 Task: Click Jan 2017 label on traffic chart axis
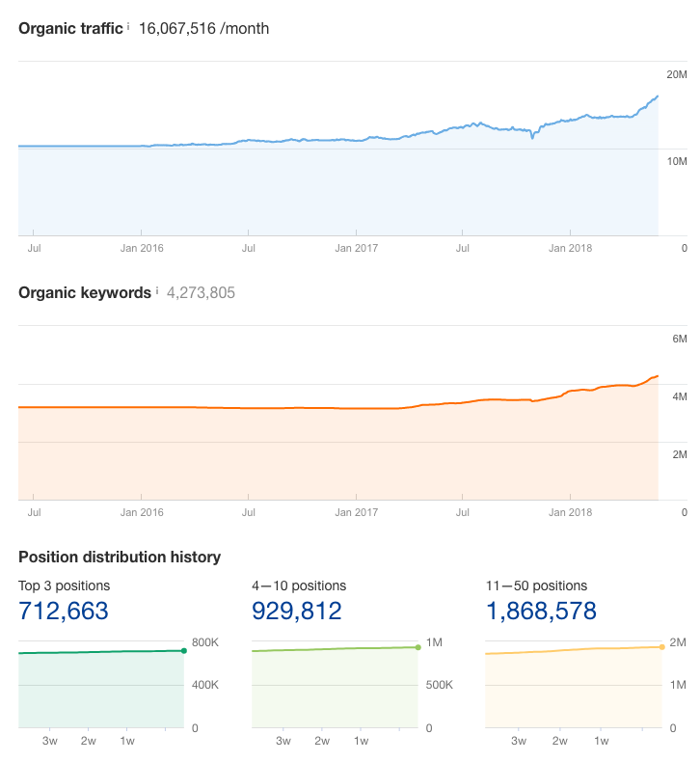tap(356, 248)
